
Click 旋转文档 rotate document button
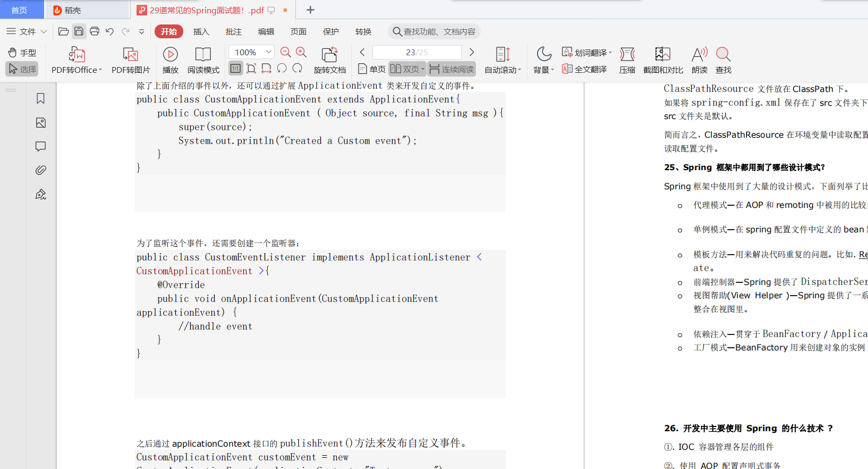coord(330,60)
